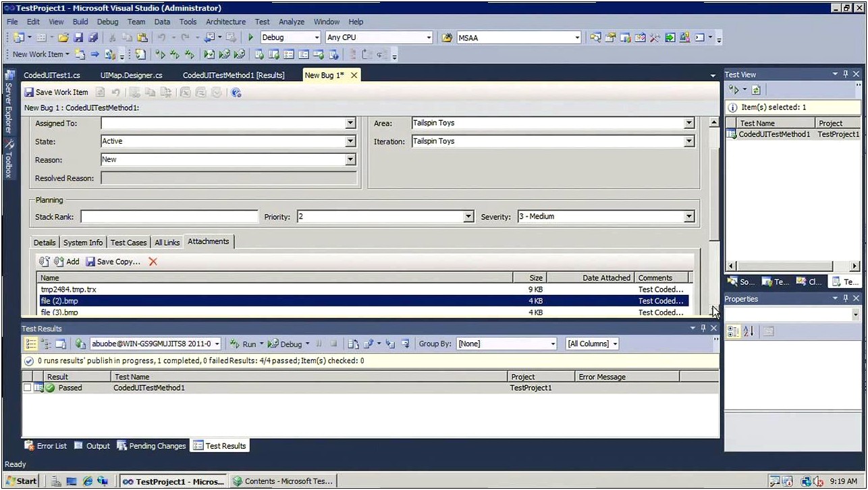868x490 pixels.
Task: Open the Iteration dropdown
Action: pos(689,142)
